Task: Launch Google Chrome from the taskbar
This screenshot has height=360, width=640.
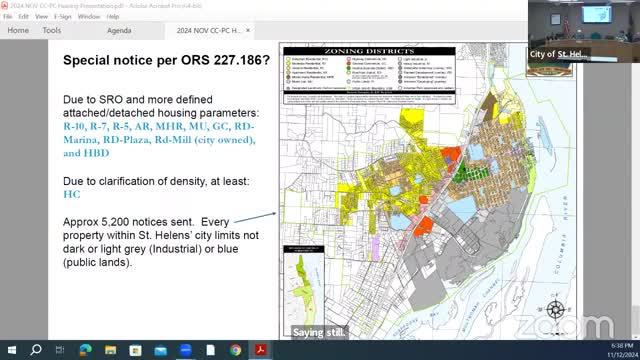Action: (236, 350)
